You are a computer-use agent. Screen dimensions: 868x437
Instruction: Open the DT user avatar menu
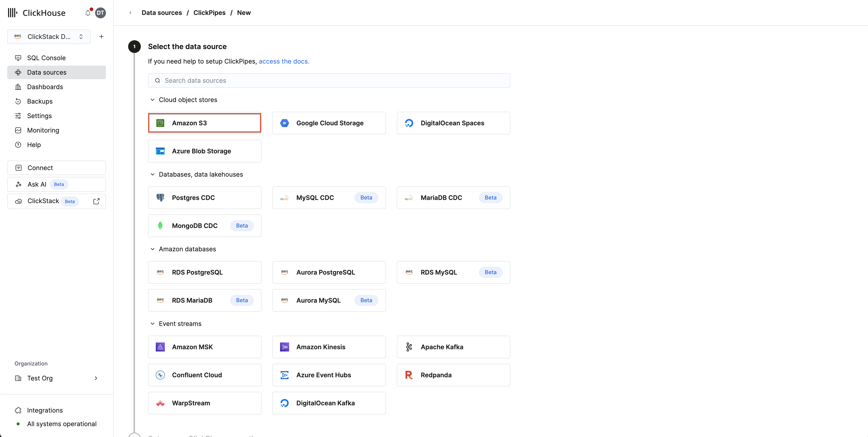(101, 13)
